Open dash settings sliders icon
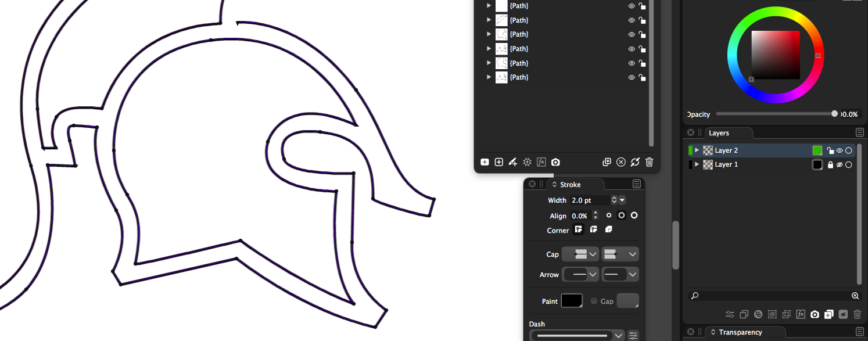868x341 pixels. pos(633,335)
